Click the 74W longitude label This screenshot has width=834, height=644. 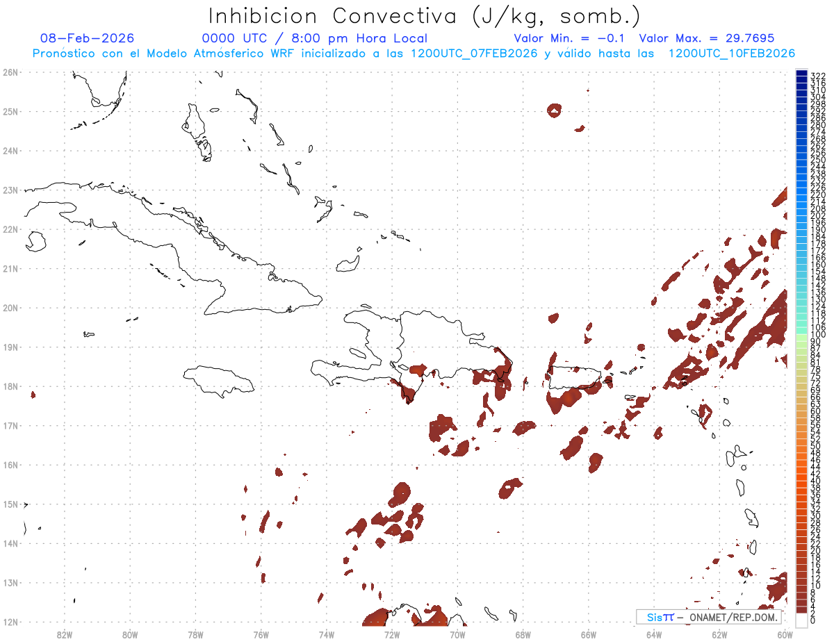click(327, 634)
